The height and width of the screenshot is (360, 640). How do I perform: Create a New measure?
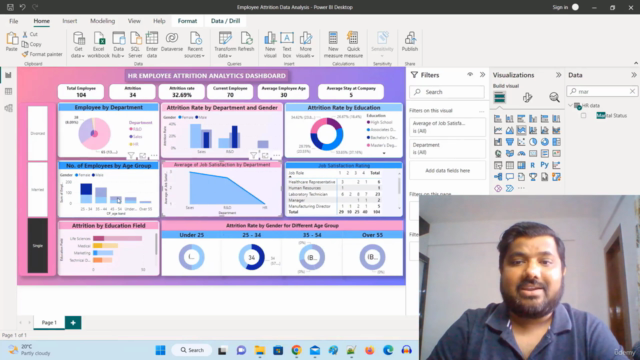[x=333, y=45]
